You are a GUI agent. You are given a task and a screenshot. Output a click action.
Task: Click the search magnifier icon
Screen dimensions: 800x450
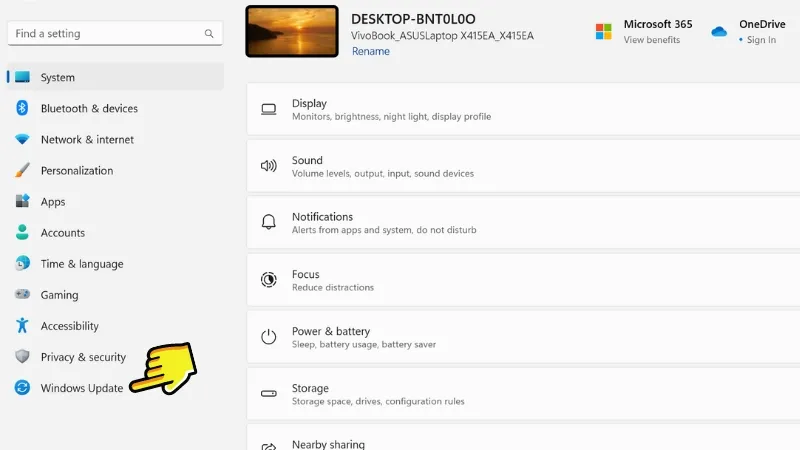(209, 34)
